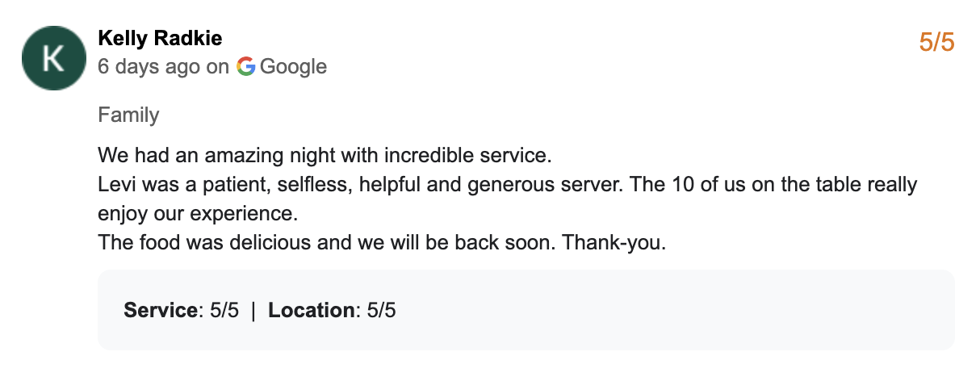This screenshot has width=980, height=381.
Task: Click the Location 5/5 score value
Action: [381, 310]
